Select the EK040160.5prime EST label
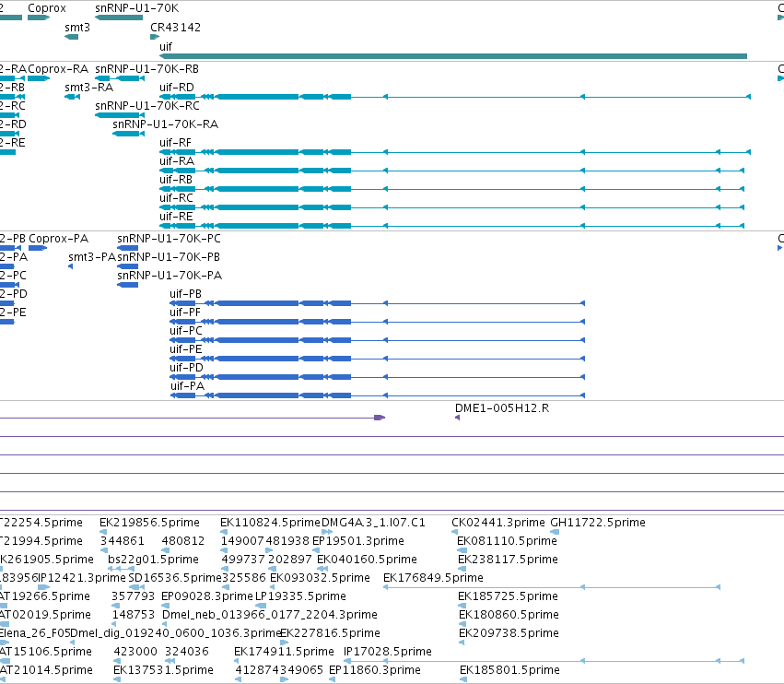 click(x=367, y=560)
